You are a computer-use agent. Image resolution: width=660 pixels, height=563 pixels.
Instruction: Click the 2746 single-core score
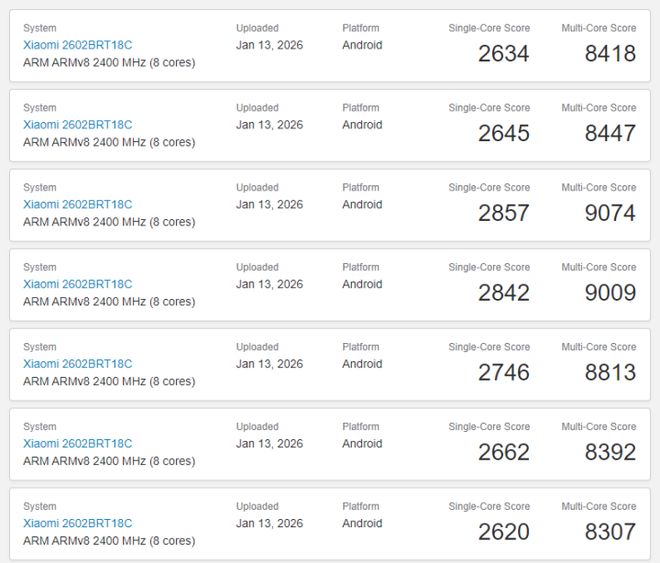coord(503,372)
